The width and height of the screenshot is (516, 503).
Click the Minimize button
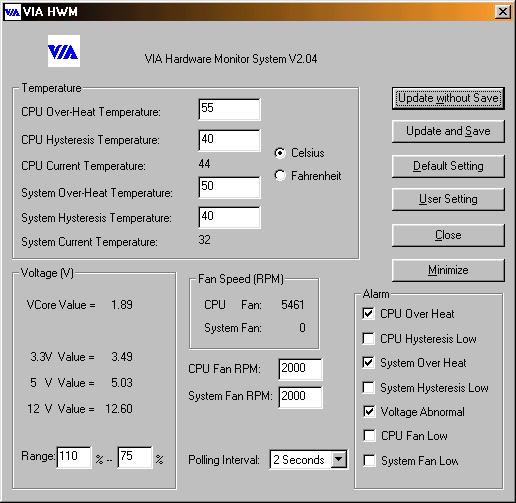448,270
